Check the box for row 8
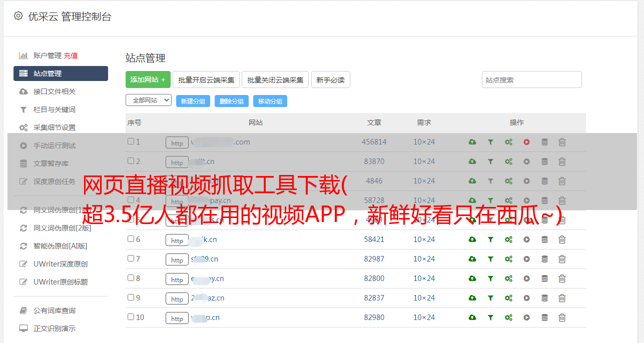Screen dimensions: 644x343 coord(131,278)
